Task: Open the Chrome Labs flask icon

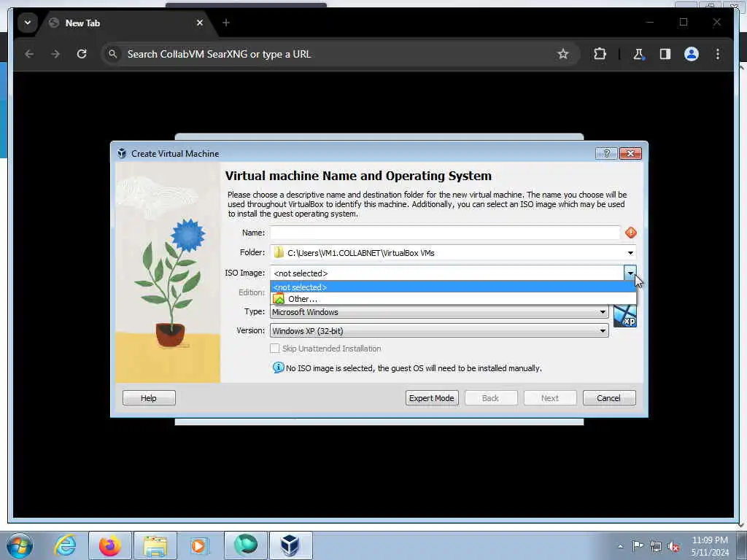Action: point(638,54)
